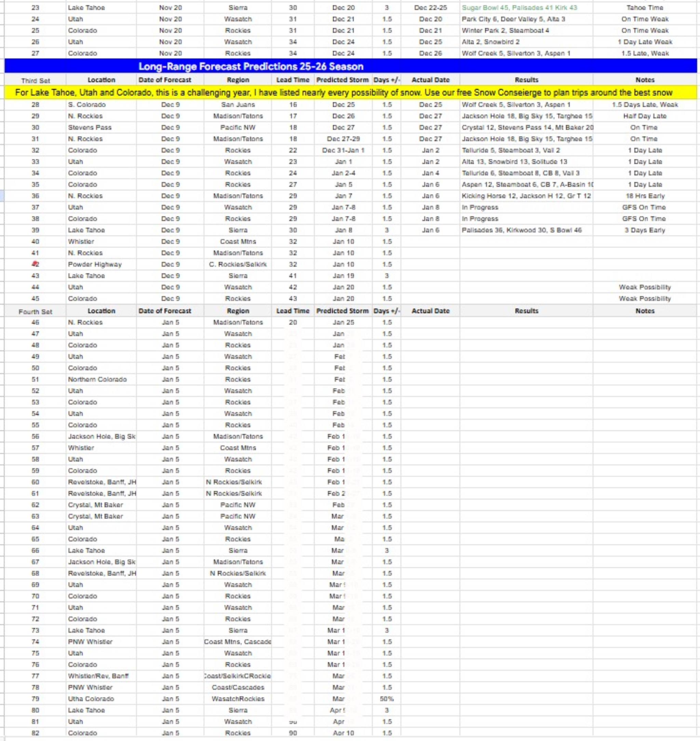Click the yellow Lake Tahoe challenging year notice
Viewport: 700px width, 741px height.
(343, 93)
